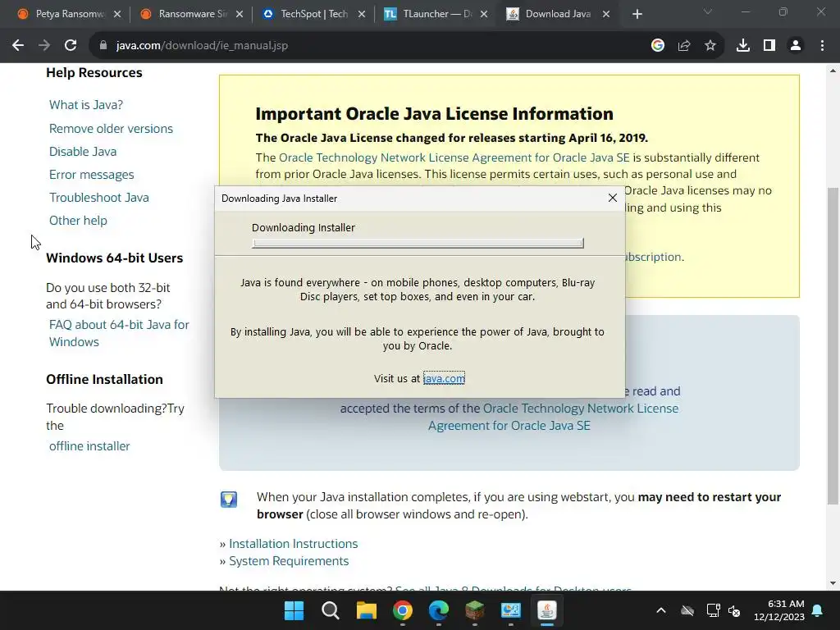
Task: Open Chrome profile avatar
Action: pyautogui.click(x=796, y=46)
